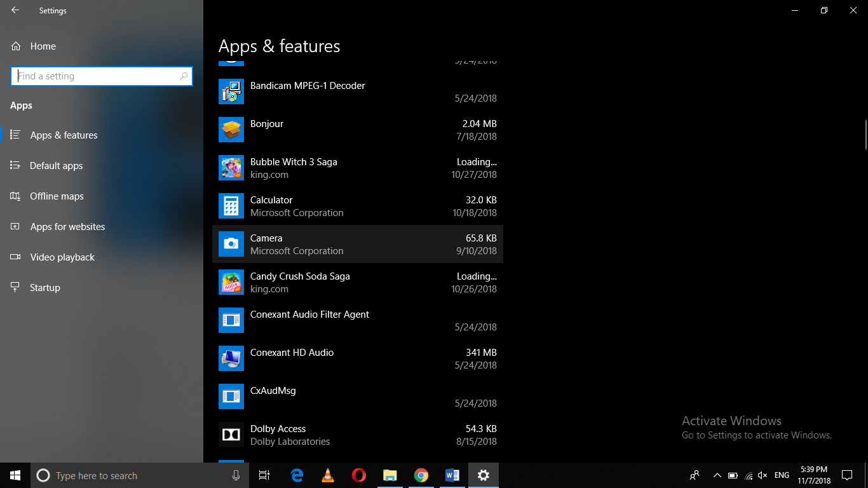The height and width of the screenshot is (488, 868).
Task: Click the Cortana microphone icon
Action: pyautogui.click(x=236, y=475)
